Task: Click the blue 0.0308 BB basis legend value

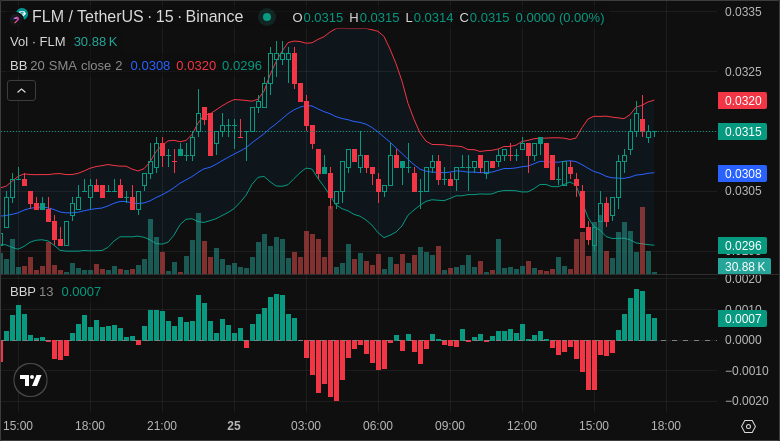Action: click(x=150, y=66)
